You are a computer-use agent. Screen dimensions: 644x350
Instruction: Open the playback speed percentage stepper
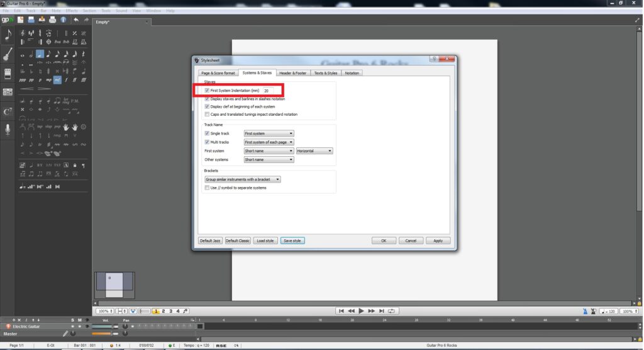629,312
